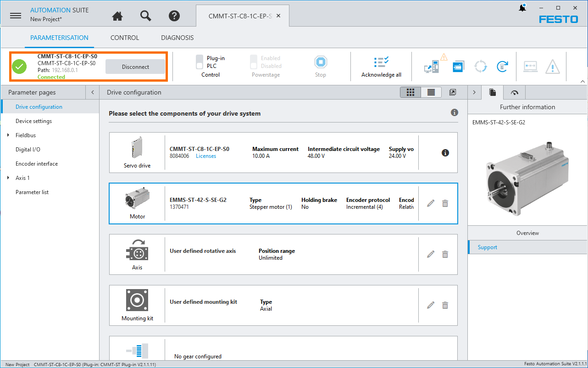Select the CMMT-ST-C8-1C-EP-S device tab
The width and height of the screenshot is (588, 368).
coord(242,16)
